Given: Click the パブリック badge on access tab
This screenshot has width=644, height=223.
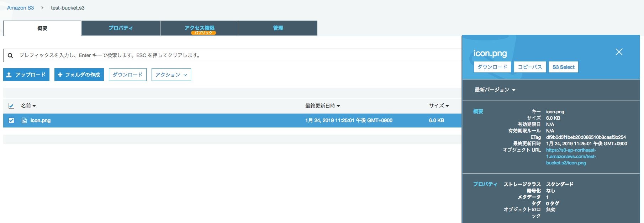Looking at the screenshot, I should 204,33.
